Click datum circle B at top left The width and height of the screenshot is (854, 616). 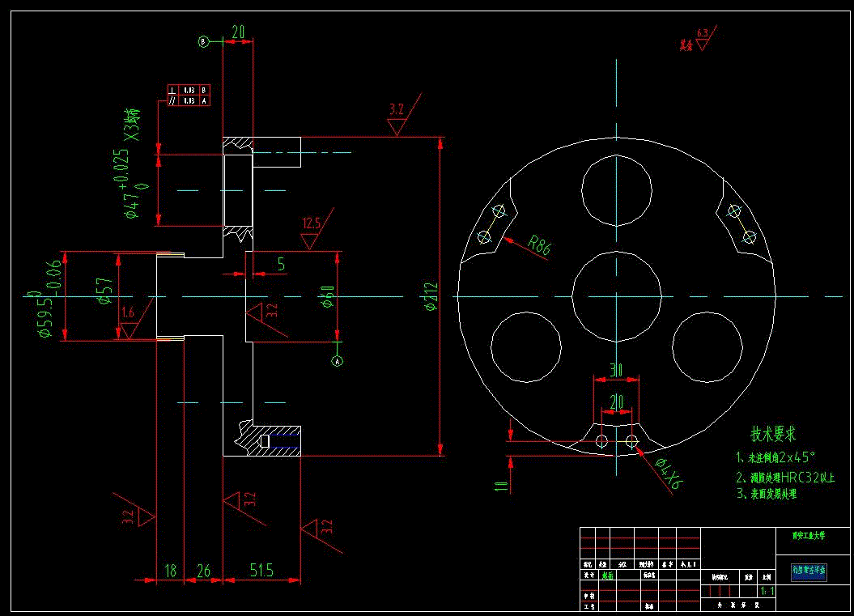(x=203, y=41)
